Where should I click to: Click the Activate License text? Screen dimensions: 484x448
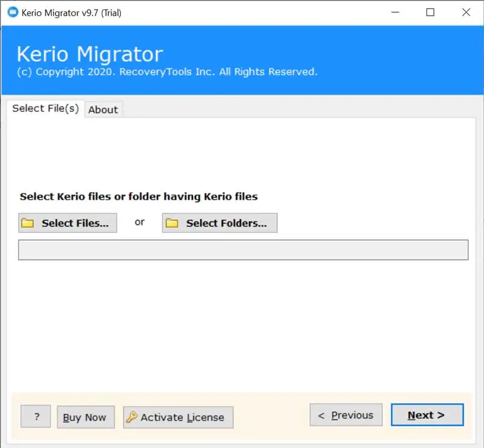pyautogui.click(x=182, y=417)
